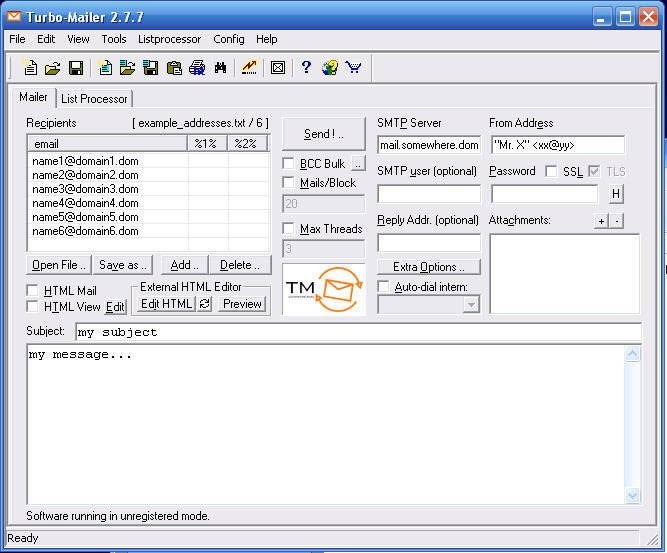Viewport: 667px width, 553px height.
Task: Switch to the List Processor tab
Action: click(94, 99)
